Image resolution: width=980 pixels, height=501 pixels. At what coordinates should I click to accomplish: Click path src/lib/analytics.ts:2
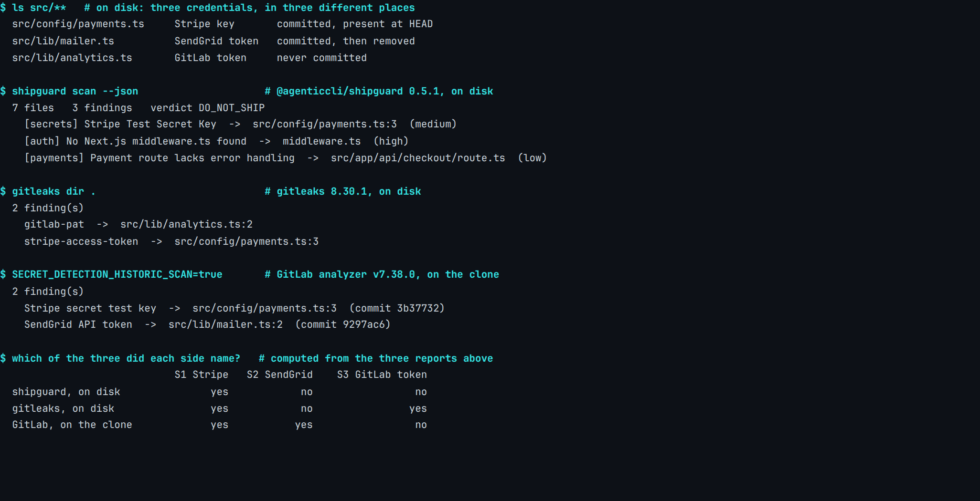tap(187, 224)
